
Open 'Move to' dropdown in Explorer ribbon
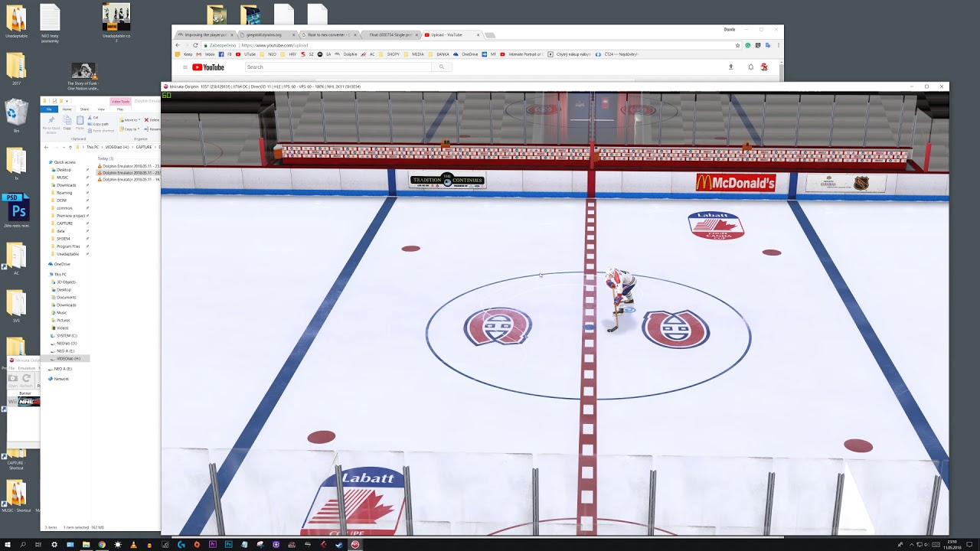pyautogui.click(x=130, y=120)
